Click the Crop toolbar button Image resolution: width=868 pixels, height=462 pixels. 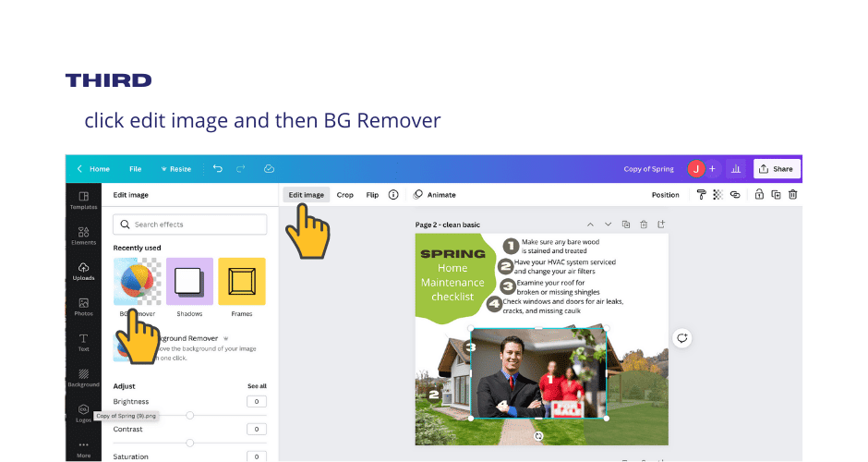click(344, 195)
